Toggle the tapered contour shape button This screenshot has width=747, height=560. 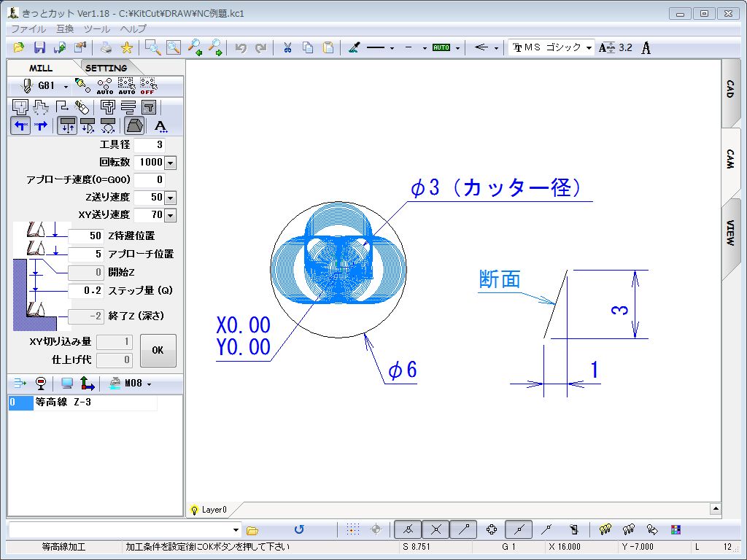tap(134, 126)
